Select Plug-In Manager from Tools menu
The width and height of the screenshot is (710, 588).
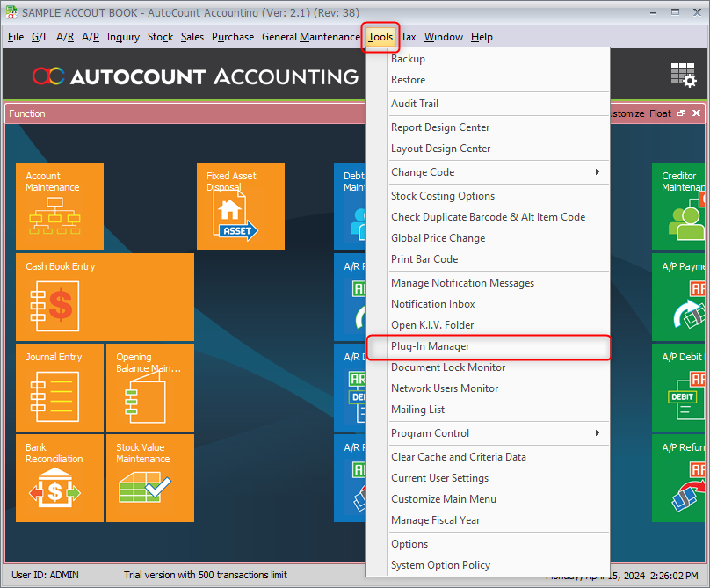point(431,346)
